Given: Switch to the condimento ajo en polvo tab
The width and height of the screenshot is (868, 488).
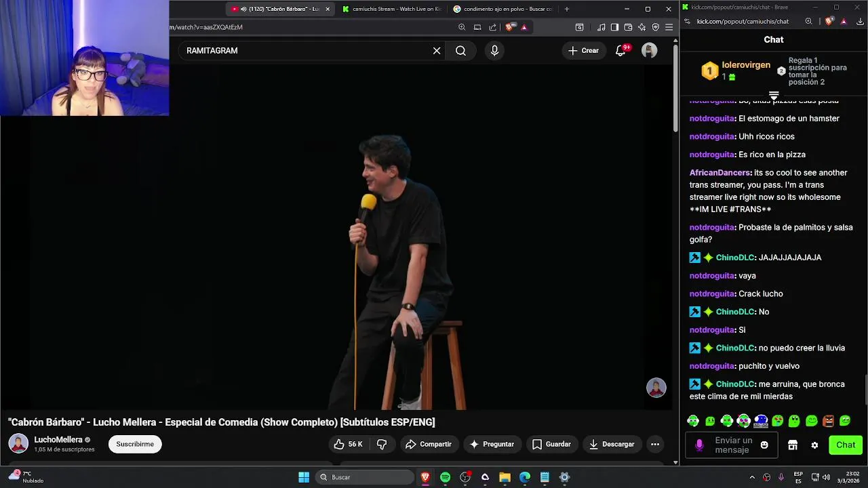Looking at the screenshot, I should tap(502, 9).
